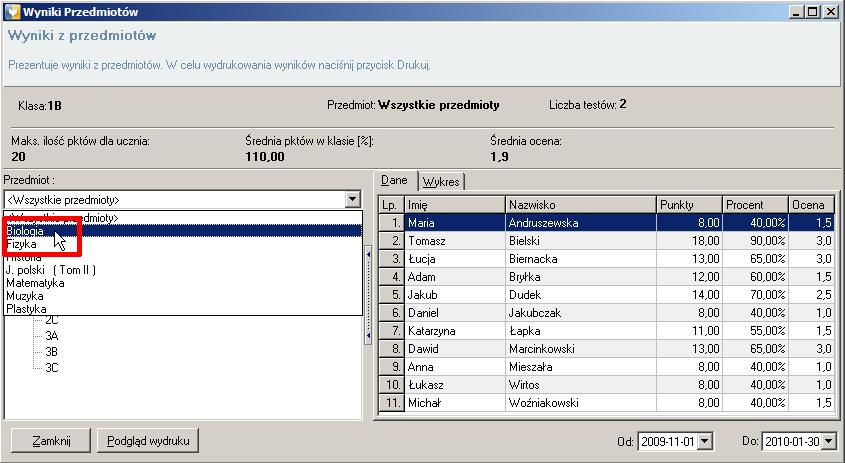This screenshot has width=845, height=463.
Task: Select class 3B in the tree
Action: click(52, 352)
